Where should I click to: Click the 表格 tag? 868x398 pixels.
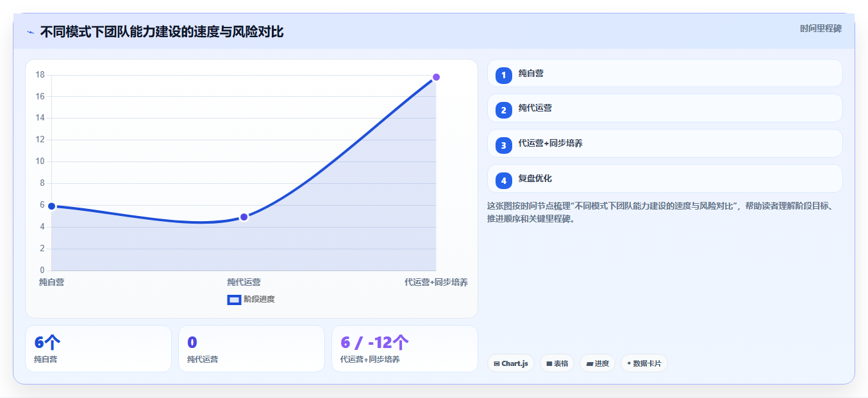click(x=557, y=363)
